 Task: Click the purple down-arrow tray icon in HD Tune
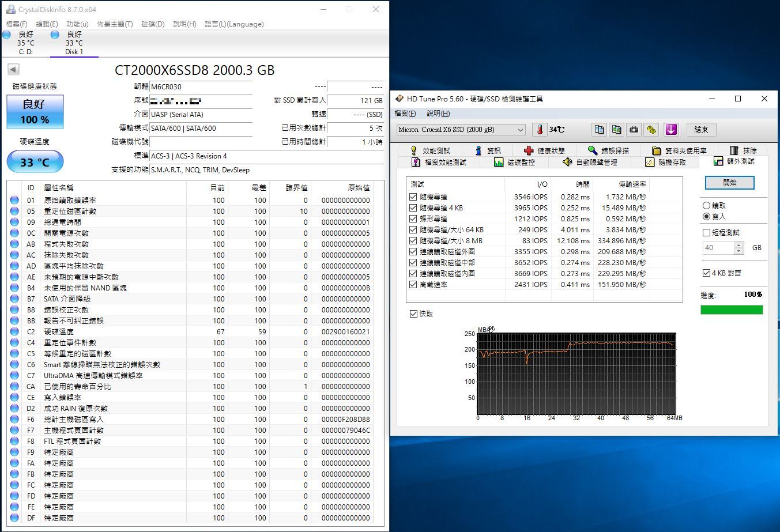tap(671, 130)
